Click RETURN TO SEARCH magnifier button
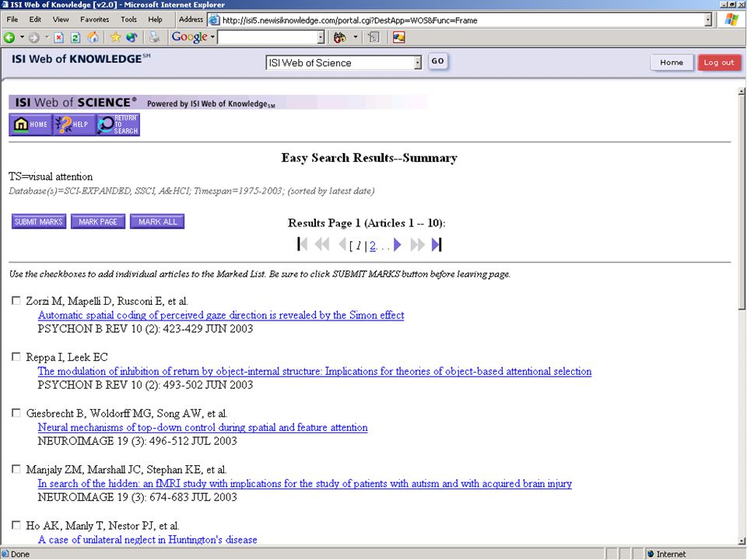Screen dimensions: 747x560 point(117,124)
